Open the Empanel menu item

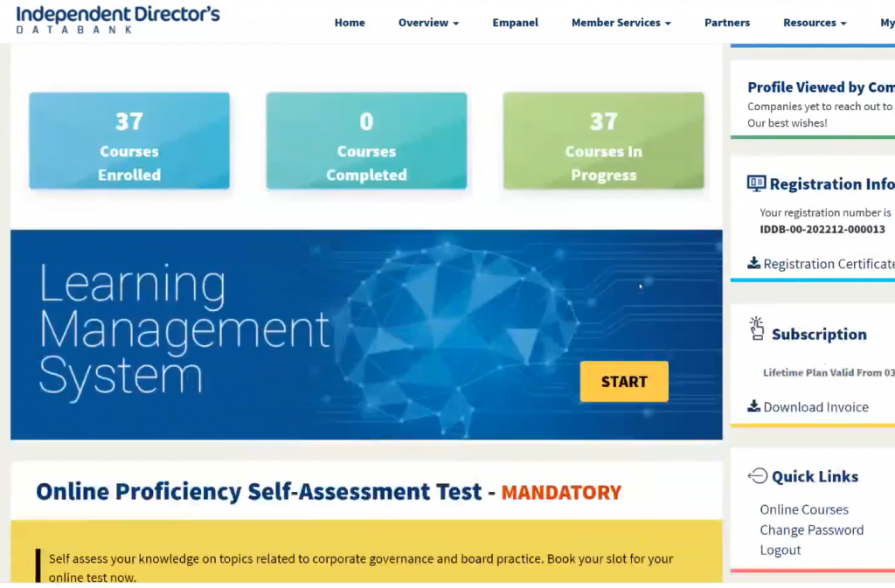(515, 23)
